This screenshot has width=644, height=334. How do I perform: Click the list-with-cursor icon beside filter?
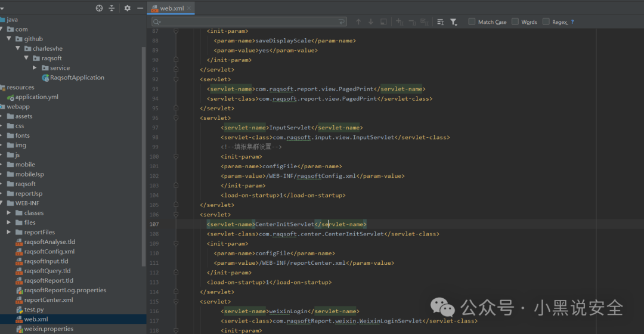click(x=440, y=22)
